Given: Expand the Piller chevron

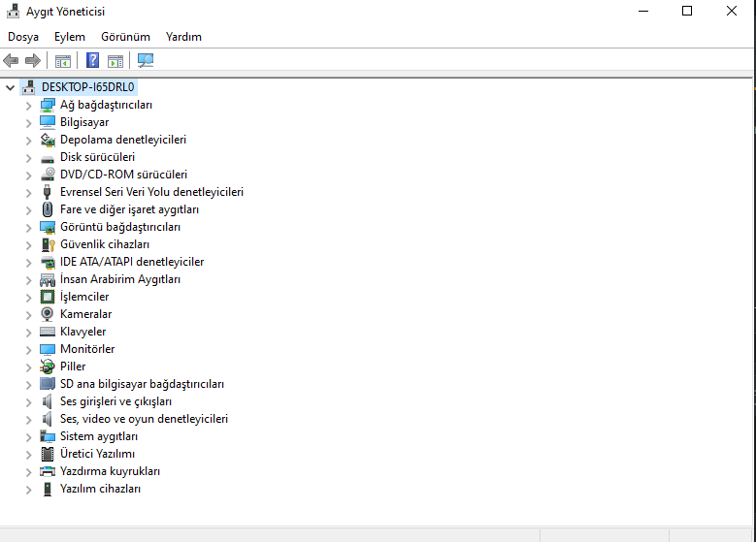Looking at the screenshot, I should coord(28,367).
